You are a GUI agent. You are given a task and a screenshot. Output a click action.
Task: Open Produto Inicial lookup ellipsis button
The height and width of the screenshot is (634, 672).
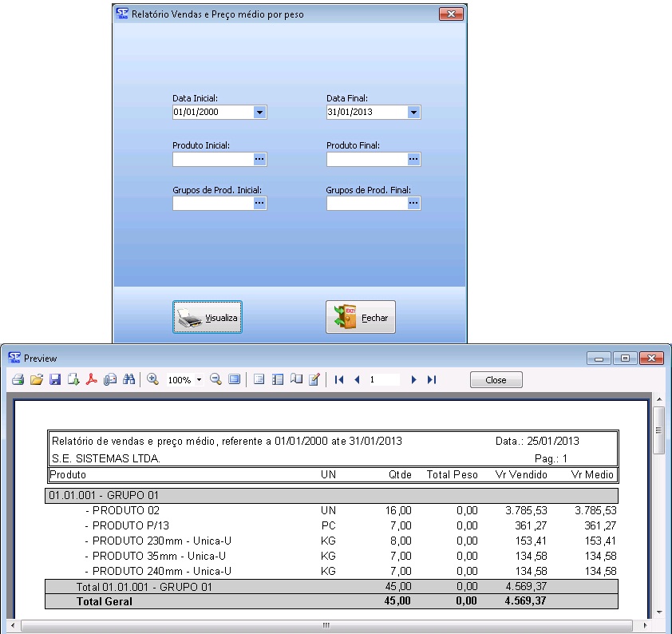click(x=259, y=160)
